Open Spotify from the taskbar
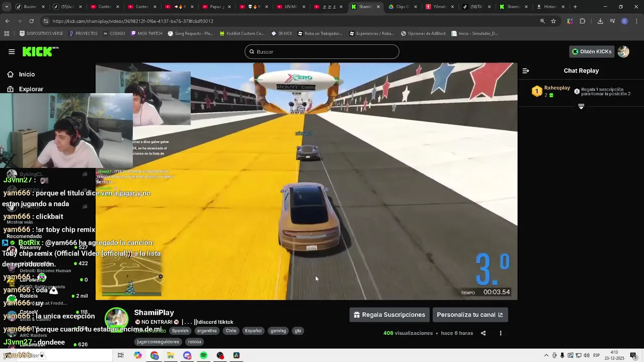This screenshot has width=644, height=362. tap(203, 355)
